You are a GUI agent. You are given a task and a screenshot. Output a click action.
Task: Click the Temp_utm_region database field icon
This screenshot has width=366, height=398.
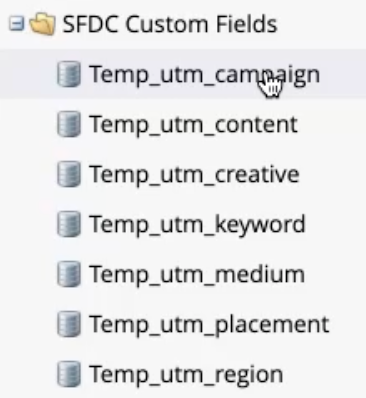point(69,374)
